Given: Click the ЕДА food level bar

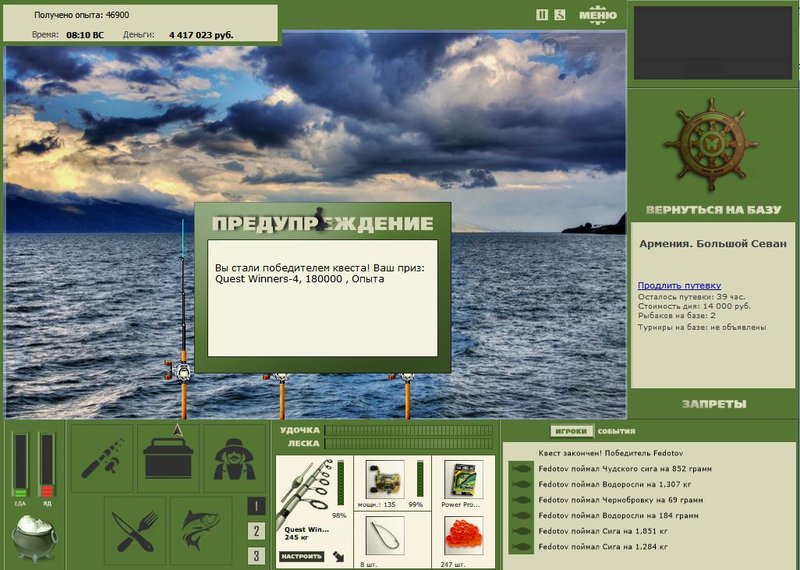Looking at the screenshot, I should tap(20, 465).
